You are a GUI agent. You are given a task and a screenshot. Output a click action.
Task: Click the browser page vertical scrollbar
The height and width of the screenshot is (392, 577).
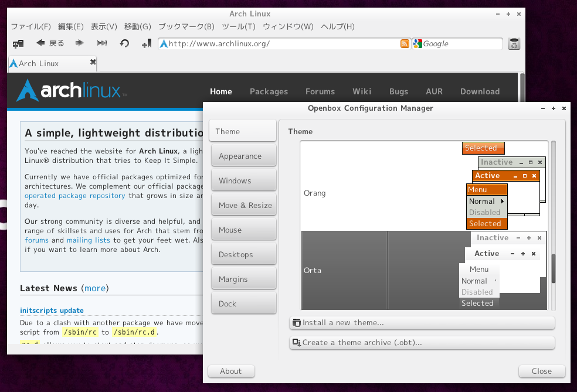(522, 87)
